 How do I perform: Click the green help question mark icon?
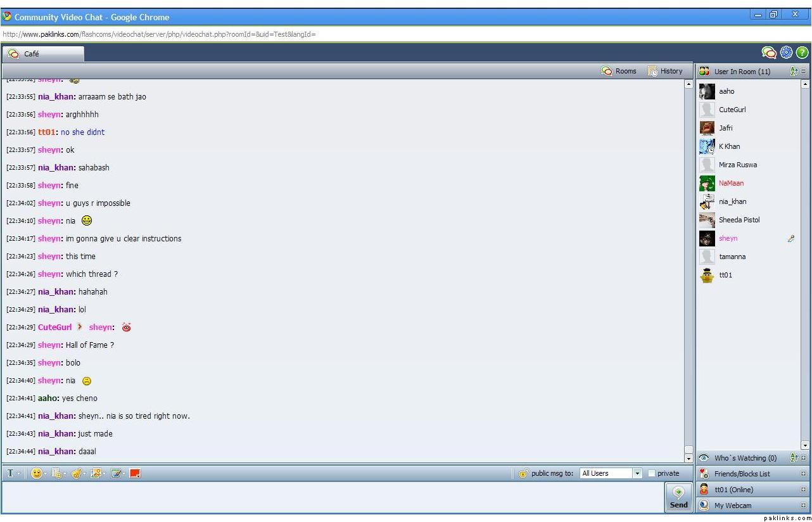802,53
